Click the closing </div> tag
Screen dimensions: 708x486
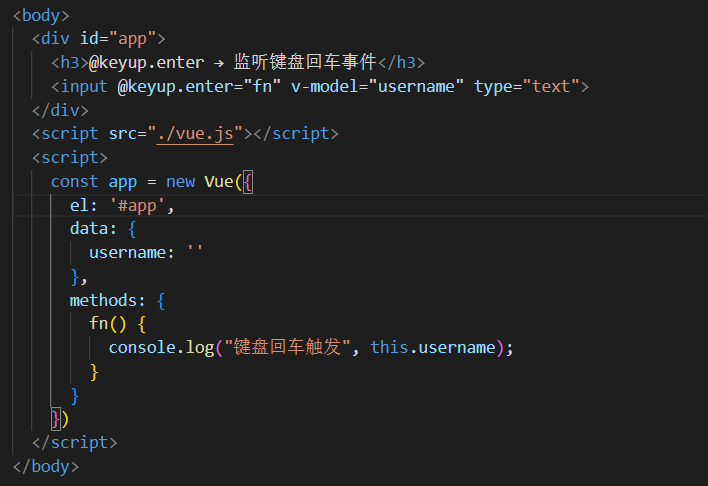pos(60,110)
